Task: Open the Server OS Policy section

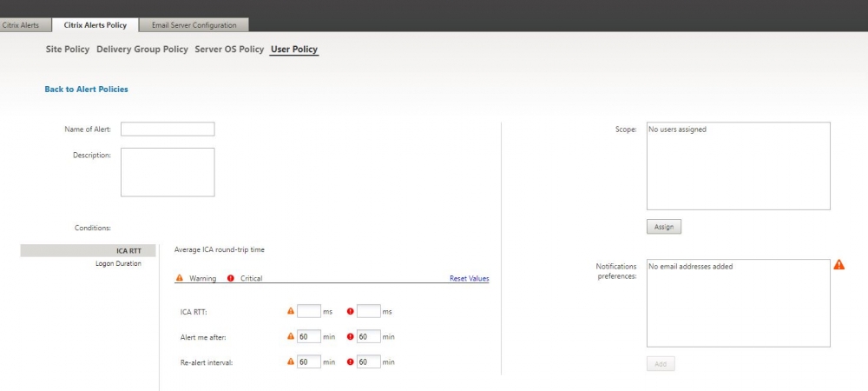Action: coord(229,50)
